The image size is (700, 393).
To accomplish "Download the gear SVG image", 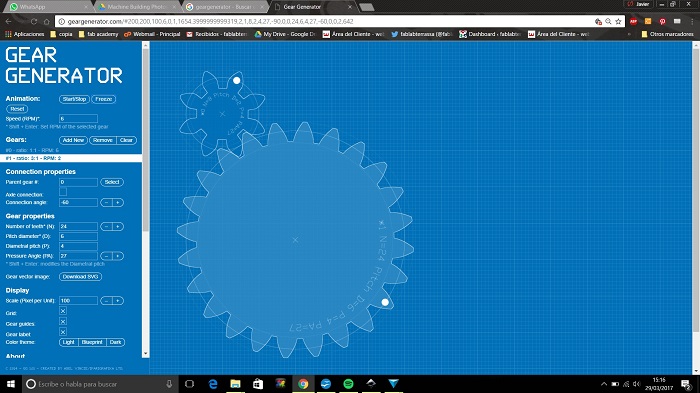I will 80,276.
